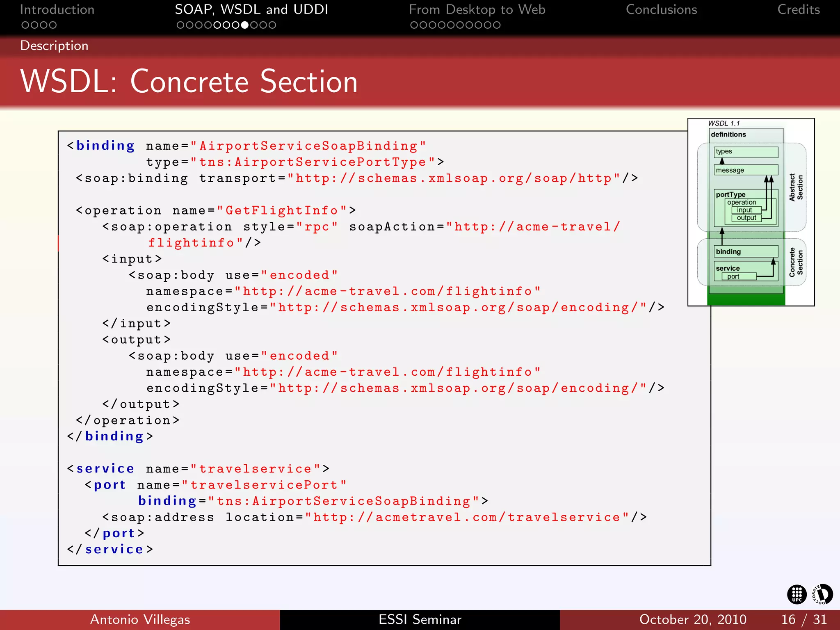Click 'input' box in diagram
Image resolution: width=840 pixels, height=630 pixels.
pos(746,210)
